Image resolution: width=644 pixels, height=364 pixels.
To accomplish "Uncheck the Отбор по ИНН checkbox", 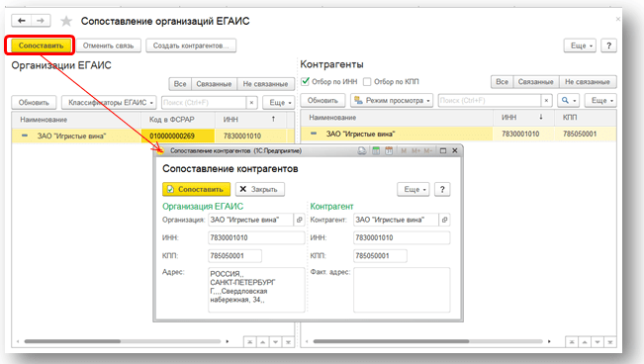I will coord(305,81).
